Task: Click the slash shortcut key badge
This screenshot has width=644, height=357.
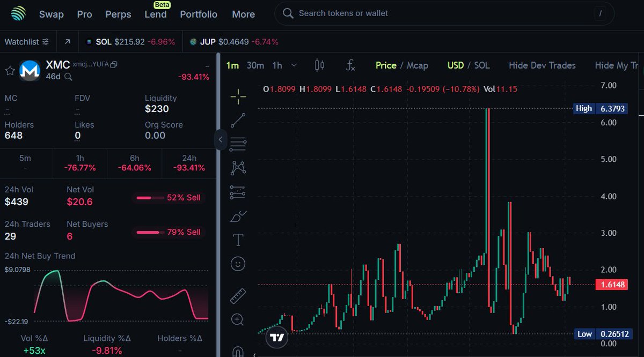Action: point(600,13)
